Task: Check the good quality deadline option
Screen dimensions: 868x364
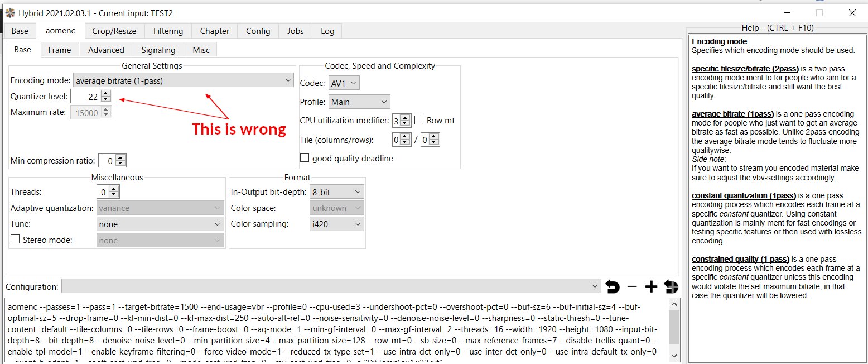Action: [305, 158]
